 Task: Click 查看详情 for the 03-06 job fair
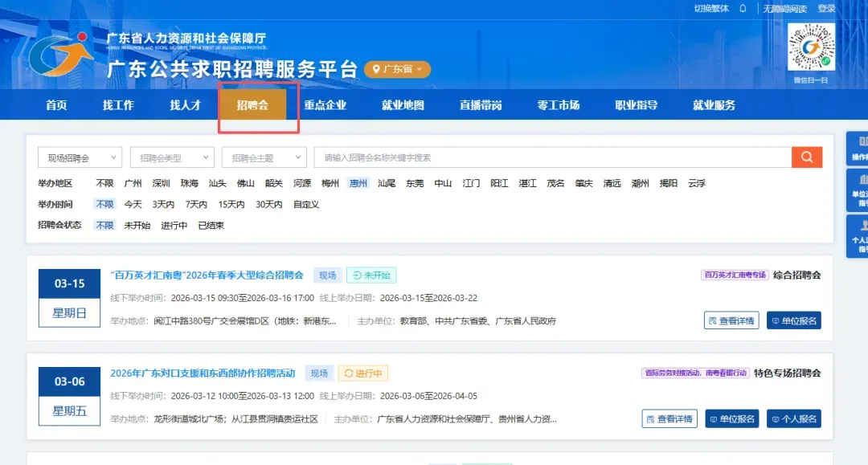click(669, 418)
